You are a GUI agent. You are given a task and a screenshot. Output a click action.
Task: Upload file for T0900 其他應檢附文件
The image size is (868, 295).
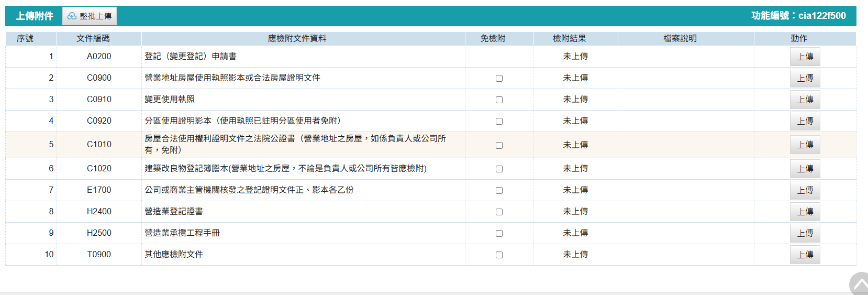pyautogui.click(x=805, y=255)
